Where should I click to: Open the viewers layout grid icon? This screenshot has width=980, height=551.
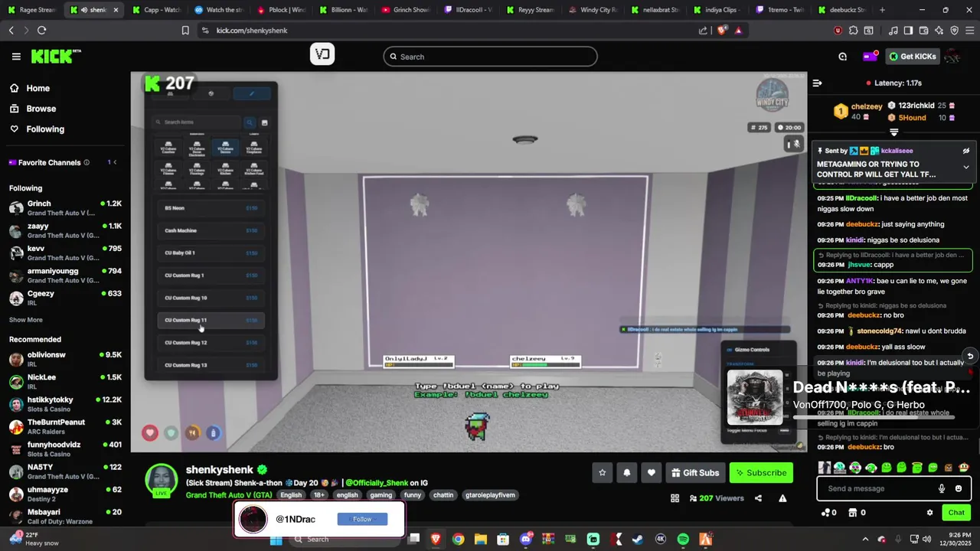(x=675, y=498)
